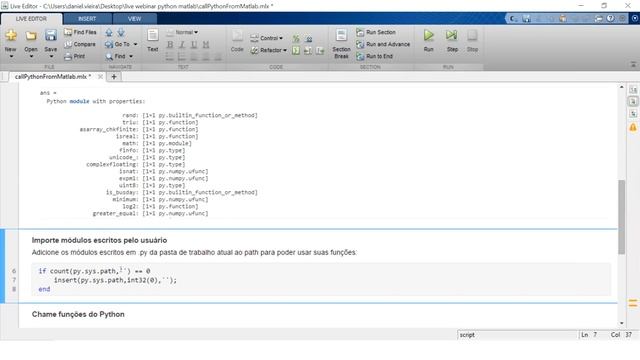Click the Go To button
This screenshot has height=360, width=640.
pyautogui.click(x=118, y=44)
